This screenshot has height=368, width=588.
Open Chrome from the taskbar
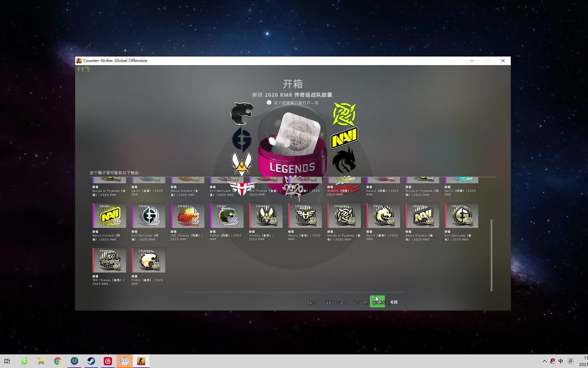tap(58, 361)
